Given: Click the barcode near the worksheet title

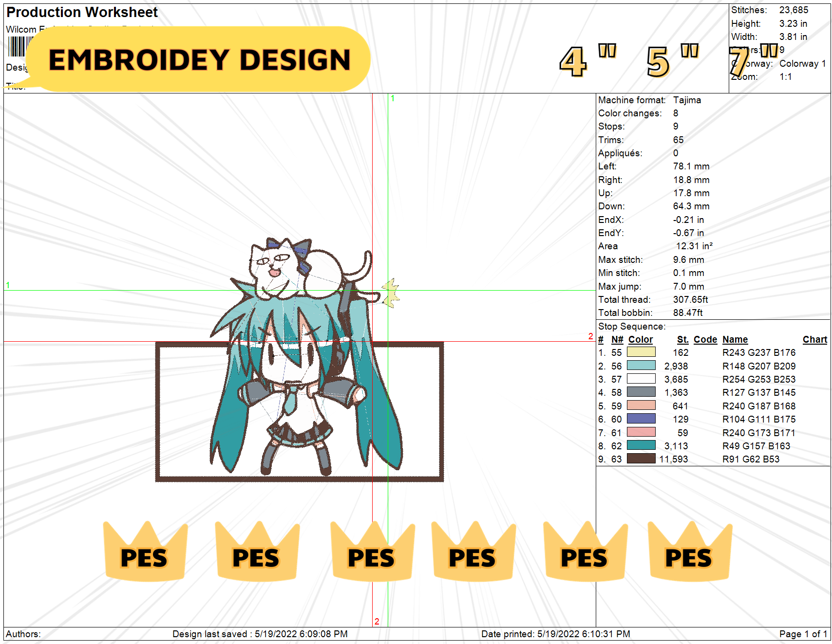Looking at the screenshot, I should point(19,47).
